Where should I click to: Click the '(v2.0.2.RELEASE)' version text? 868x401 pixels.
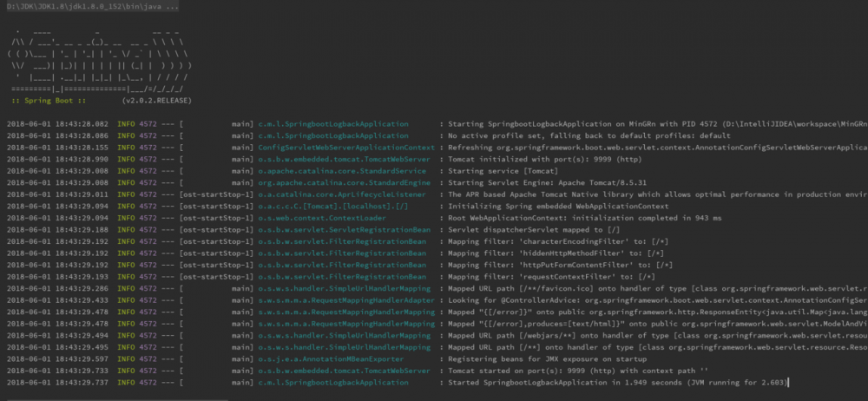156,101
